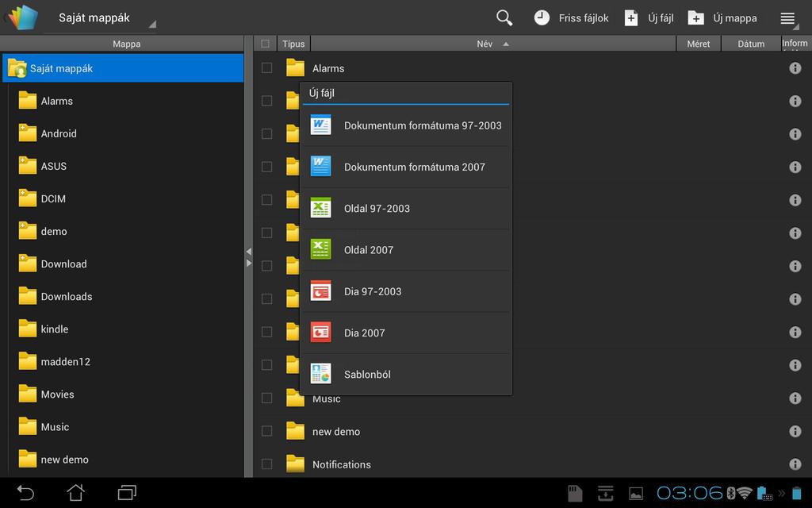Check the Music row checkbox
Viewport: 812px width, 508px height.
tap(266, 398)
